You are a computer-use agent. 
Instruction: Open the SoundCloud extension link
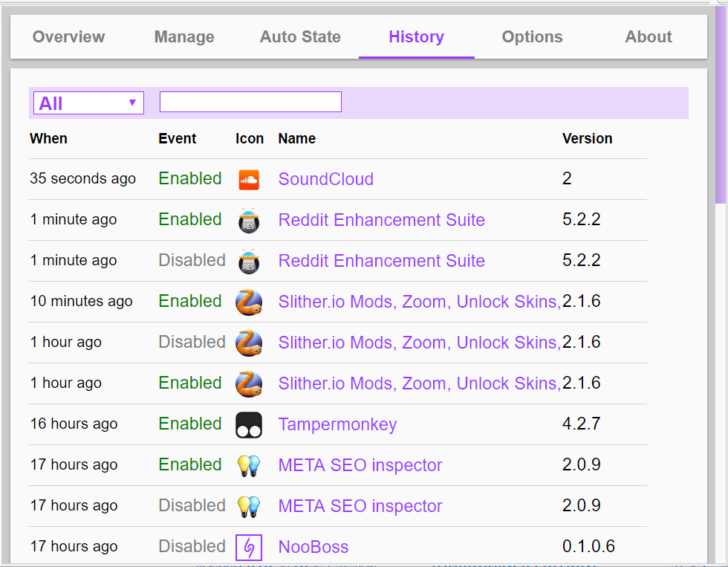pos(326,179)
